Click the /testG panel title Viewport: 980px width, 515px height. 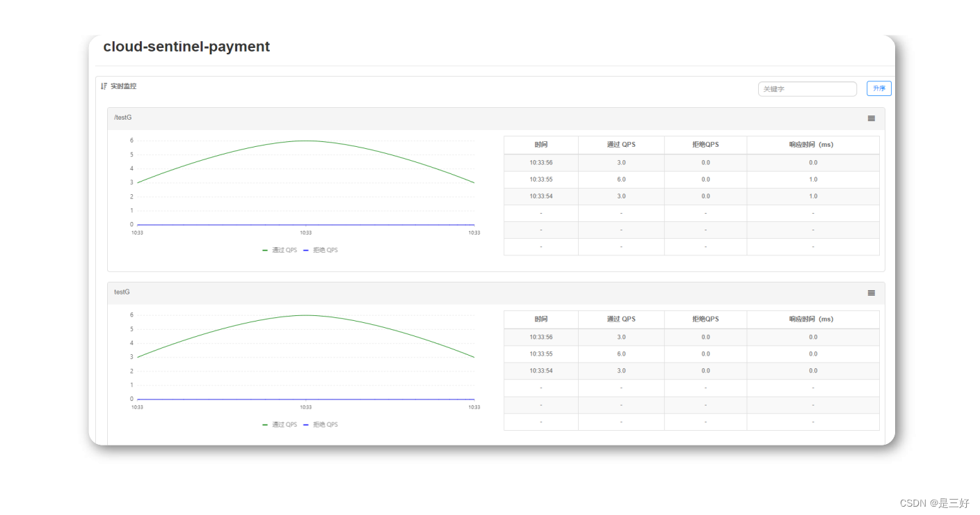point(122,118)
